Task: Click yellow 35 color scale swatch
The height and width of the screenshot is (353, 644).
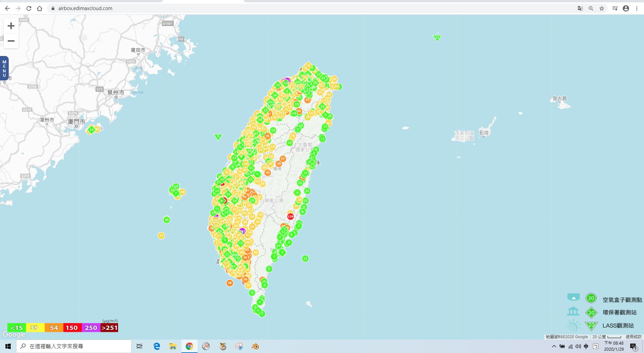Action: click(35, 328)
